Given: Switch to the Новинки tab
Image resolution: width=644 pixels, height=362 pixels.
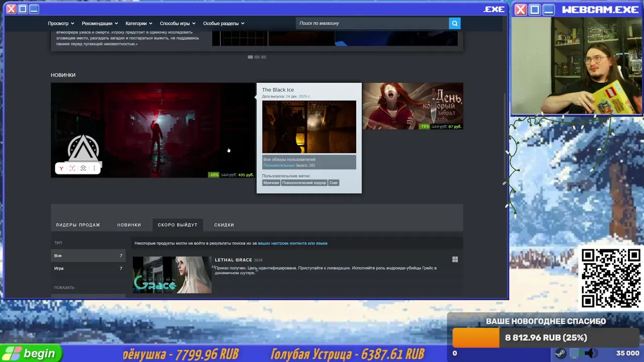Looking at the screenshot, I should [x=129, y=225].
